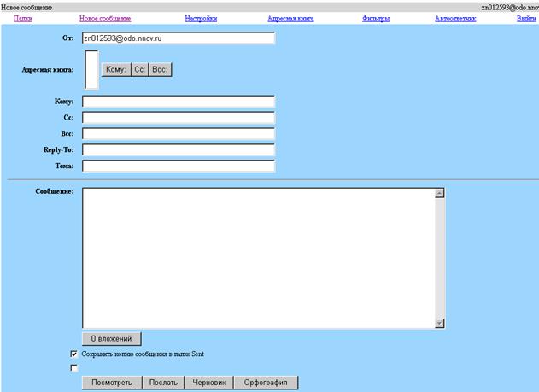The width and height of the screenshot is (539, 392).
Task: Open the Новое сообщение link
Action: coord(105,18)
